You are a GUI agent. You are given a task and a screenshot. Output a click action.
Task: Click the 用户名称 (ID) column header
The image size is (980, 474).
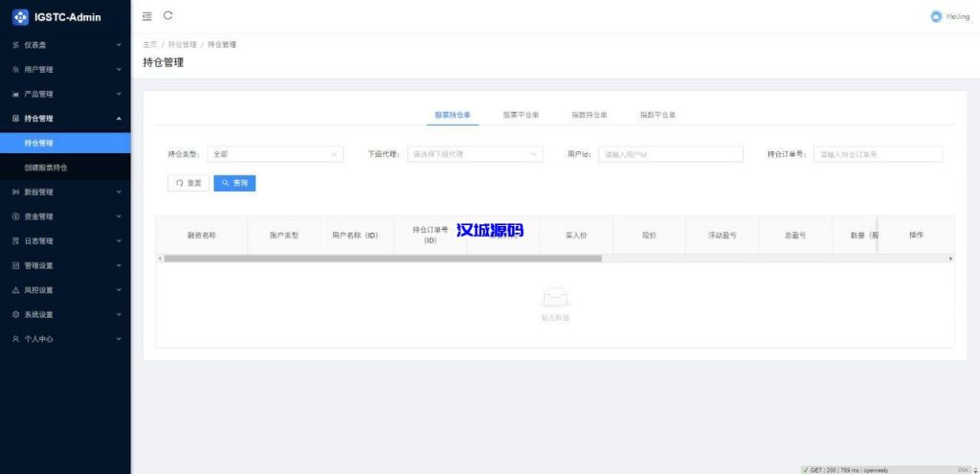[355, 236]
